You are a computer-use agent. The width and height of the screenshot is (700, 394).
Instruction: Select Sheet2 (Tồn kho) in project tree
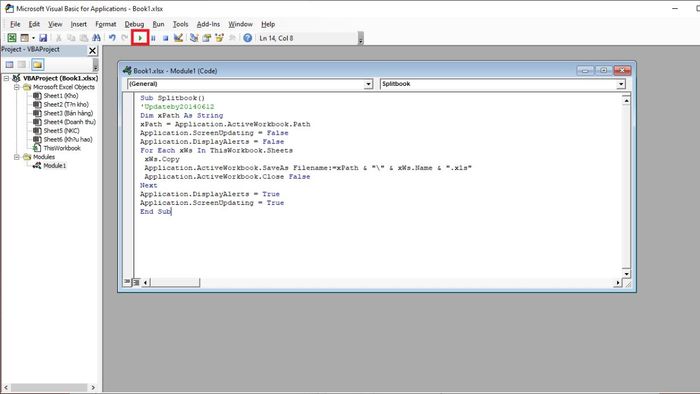(66, 104)
